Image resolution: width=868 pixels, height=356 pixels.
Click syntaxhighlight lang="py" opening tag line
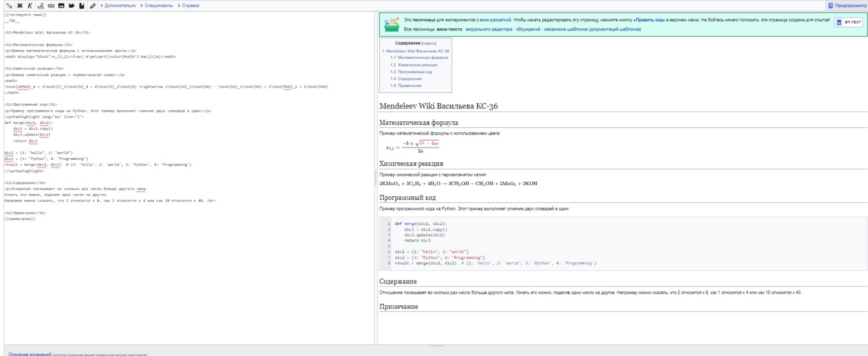click(x=44, y=117)
